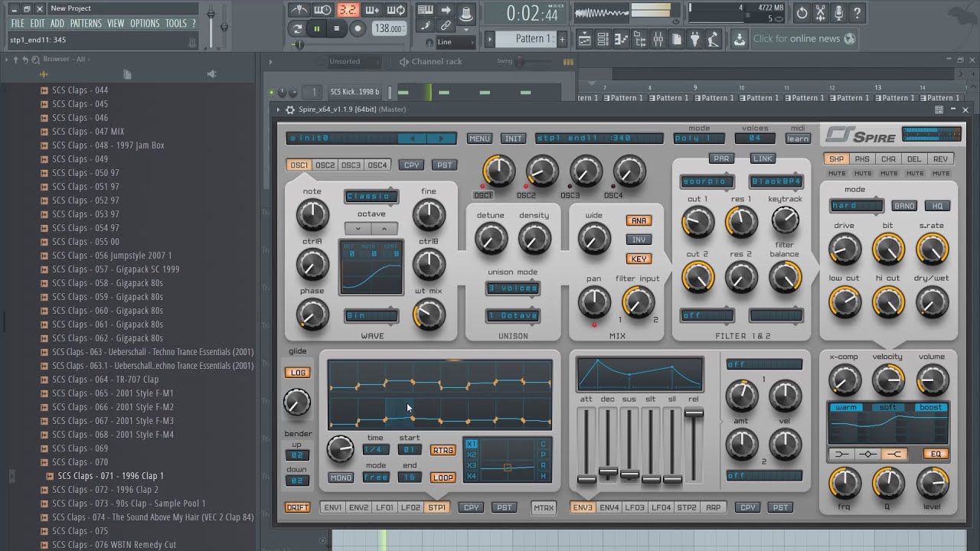Open the PATTERNS menu
980x551 pixels.
86,24
